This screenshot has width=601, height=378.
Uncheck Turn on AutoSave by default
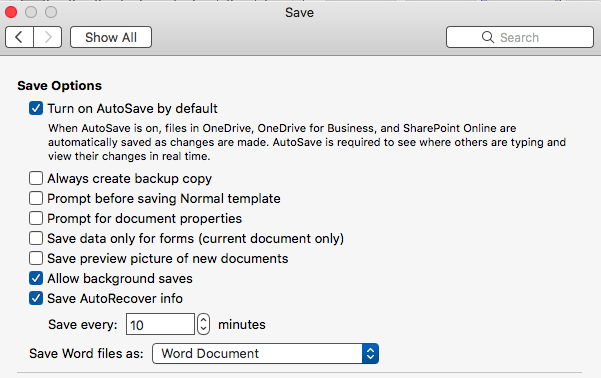pyautogui.click(x=36, y=108)
